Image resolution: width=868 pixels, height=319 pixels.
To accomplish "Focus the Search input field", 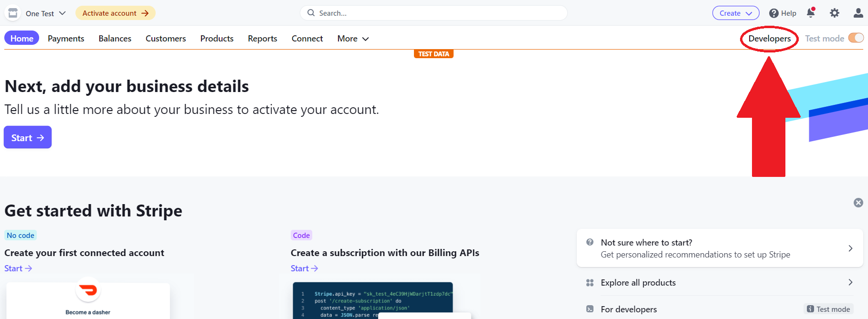I will click(434, 13).
